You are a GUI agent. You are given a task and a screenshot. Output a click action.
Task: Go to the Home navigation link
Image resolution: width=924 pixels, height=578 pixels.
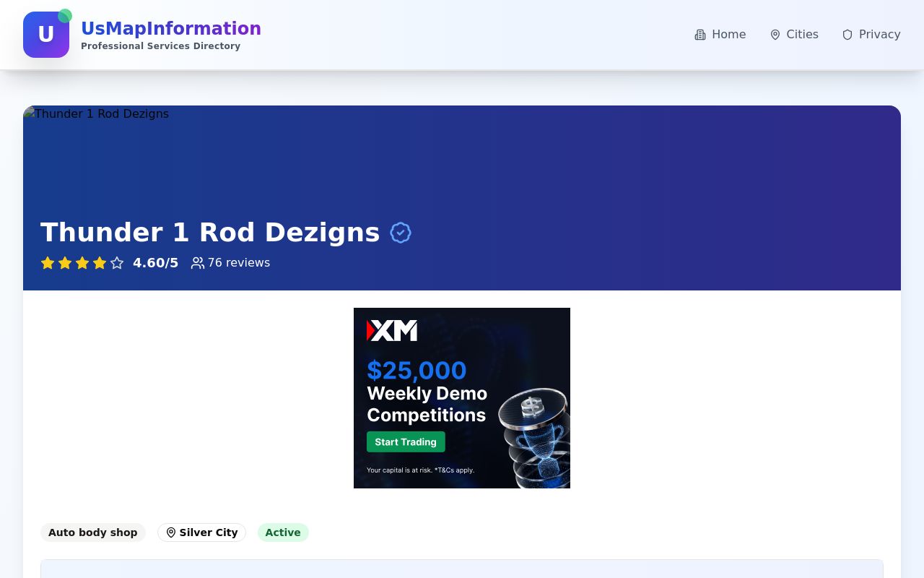click(720, 35)
